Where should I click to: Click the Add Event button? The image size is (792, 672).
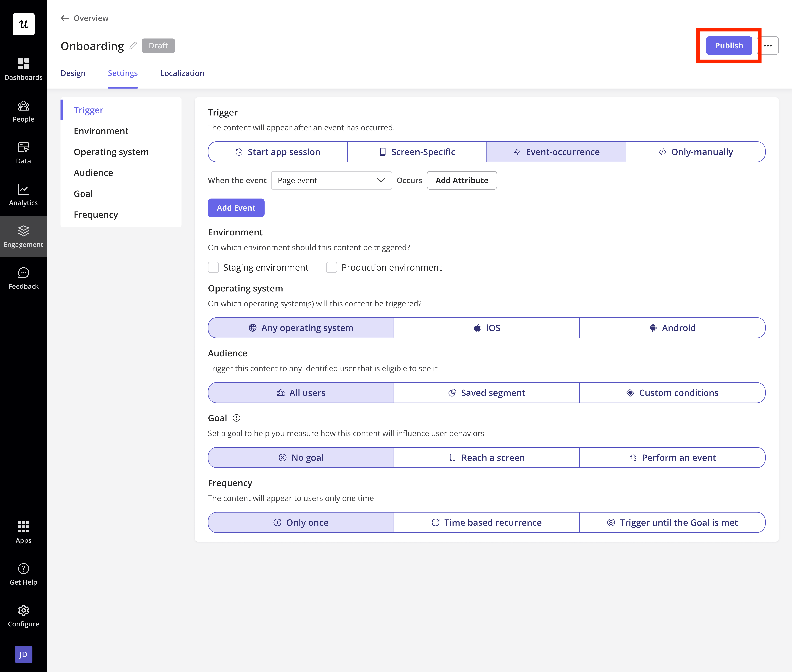coord(236,208)
